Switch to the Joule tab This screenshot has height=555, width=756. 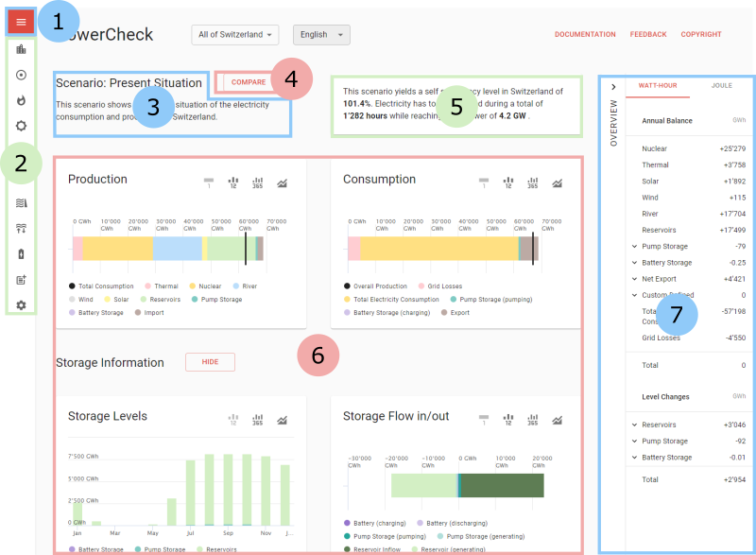click(x=721, y=86)
